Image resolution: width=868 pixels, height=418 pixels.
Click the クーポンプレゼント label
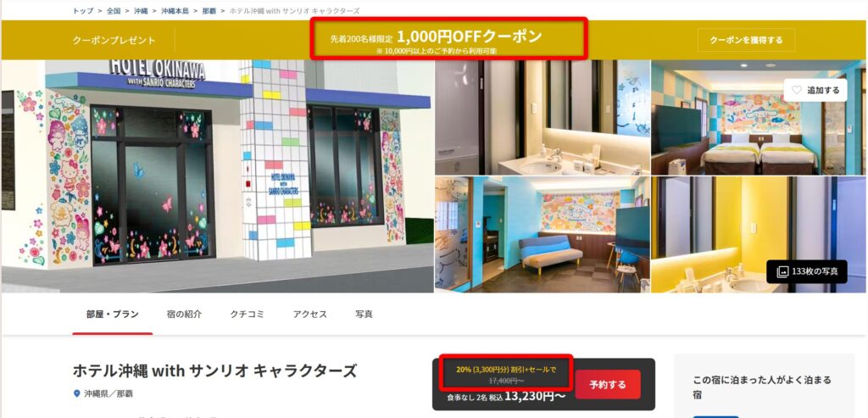[114, 41]
